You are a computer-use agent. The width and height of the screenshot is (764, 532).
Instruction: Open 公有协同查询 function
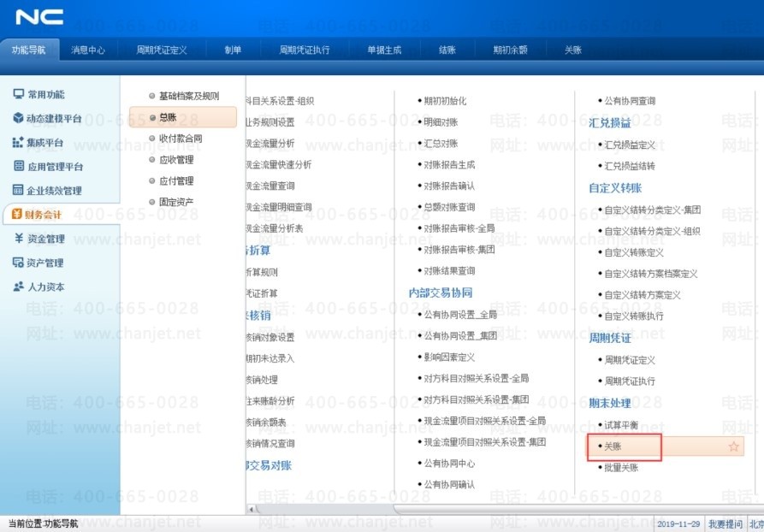630,101
